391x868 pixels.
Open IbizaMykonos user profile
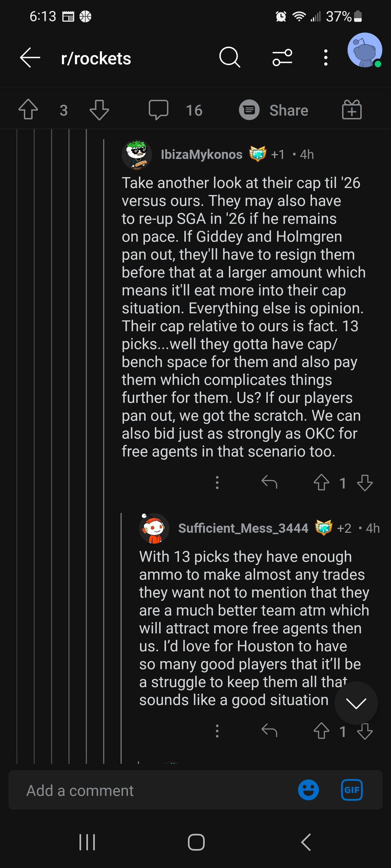pyautogui.click(x=201, y=154)
